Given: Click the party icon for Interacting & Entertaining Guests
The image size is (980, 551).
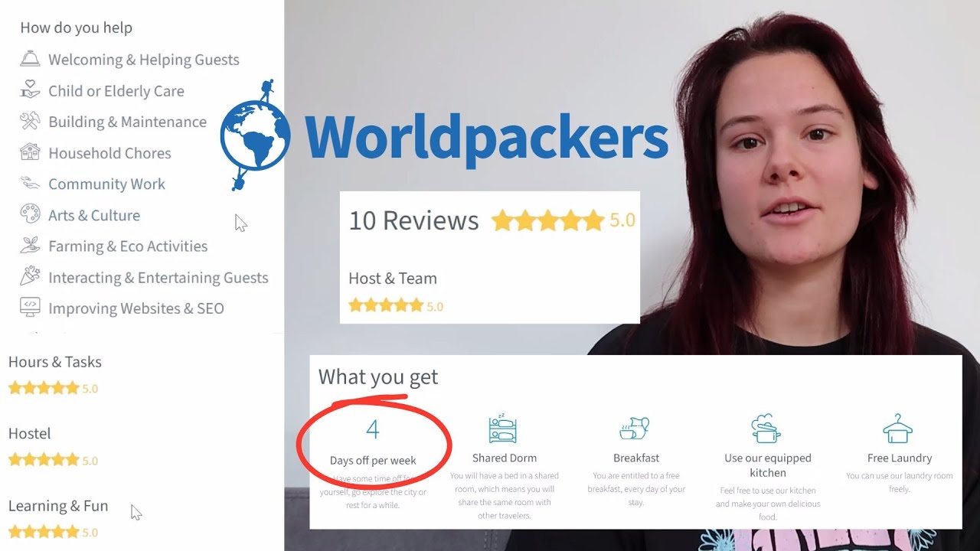Looking at the screenshot, I should [30, 277].
